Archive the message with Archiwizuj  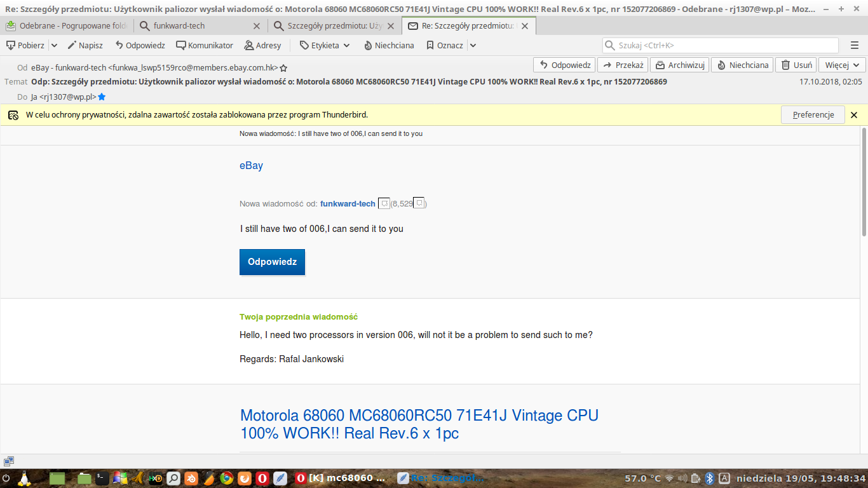679,65
